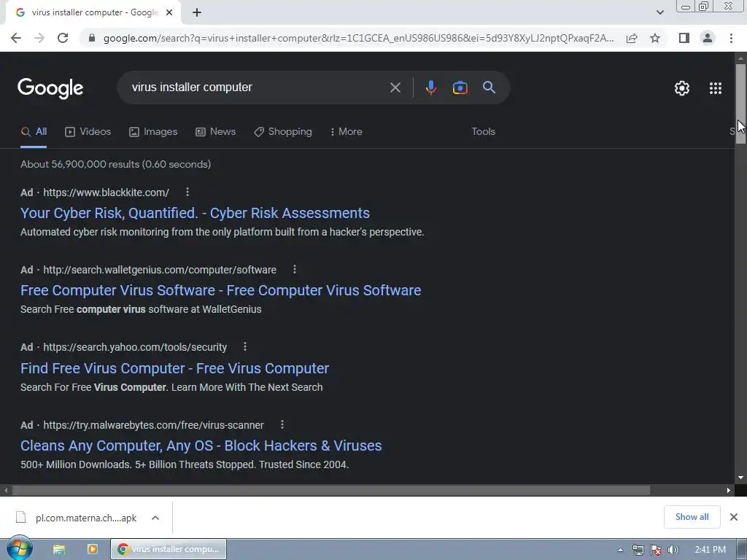Image resolution: width=747 pixels, height=560 pixels.
Task: Open 'Cleans Any Computer, Any OS' link
Action: 201,446
